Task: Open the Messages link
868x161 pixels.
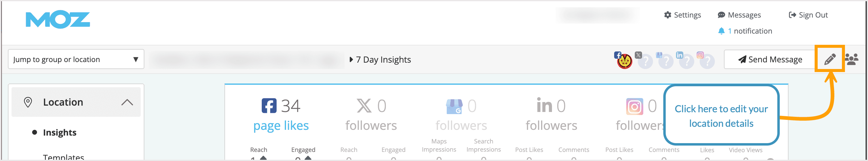Action: tap(739, 15)
